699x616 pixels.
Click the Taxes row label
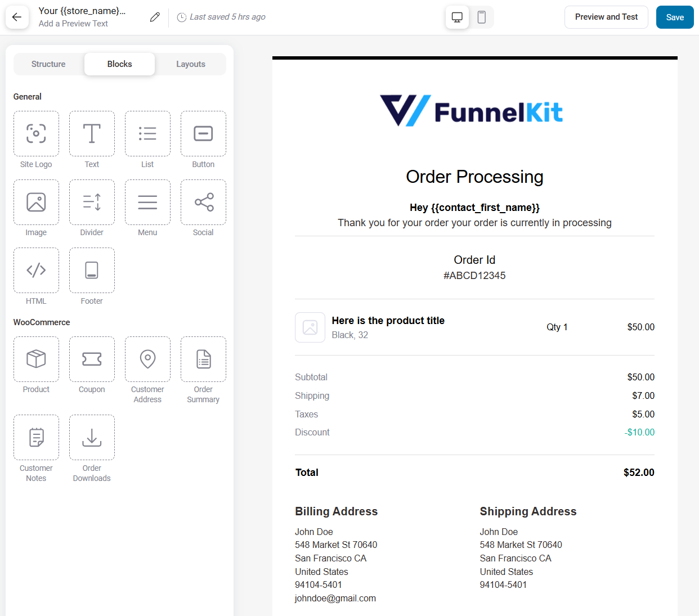[x=307, y=415]
